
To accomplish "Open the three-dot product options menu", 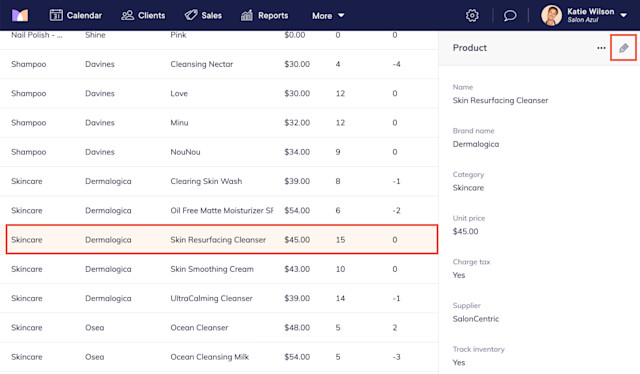I will (601, 48).
